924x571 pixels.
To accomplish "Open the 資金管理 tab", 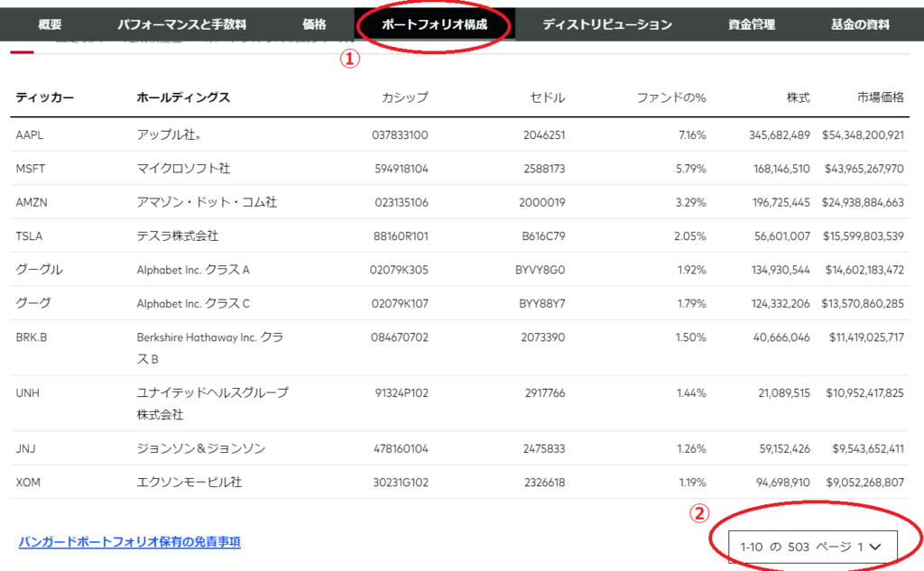I will coord(752,24).
